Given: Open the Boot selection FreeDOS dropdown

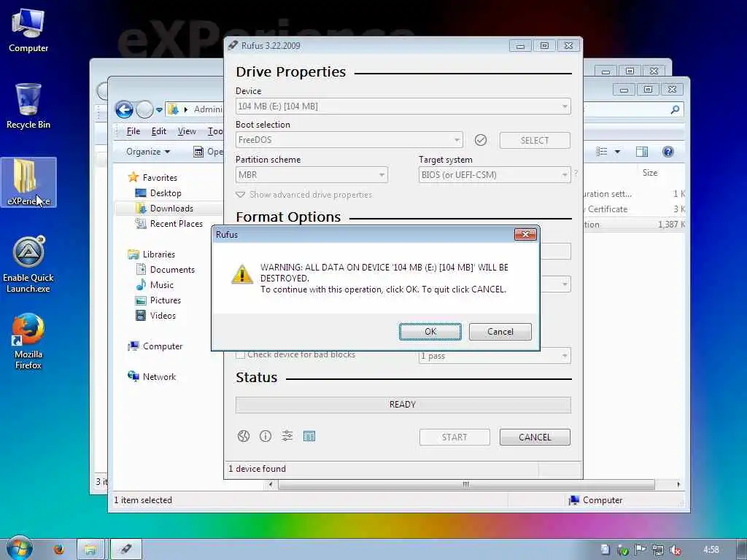Looking at the screenshot, I should tap(349, 140).
